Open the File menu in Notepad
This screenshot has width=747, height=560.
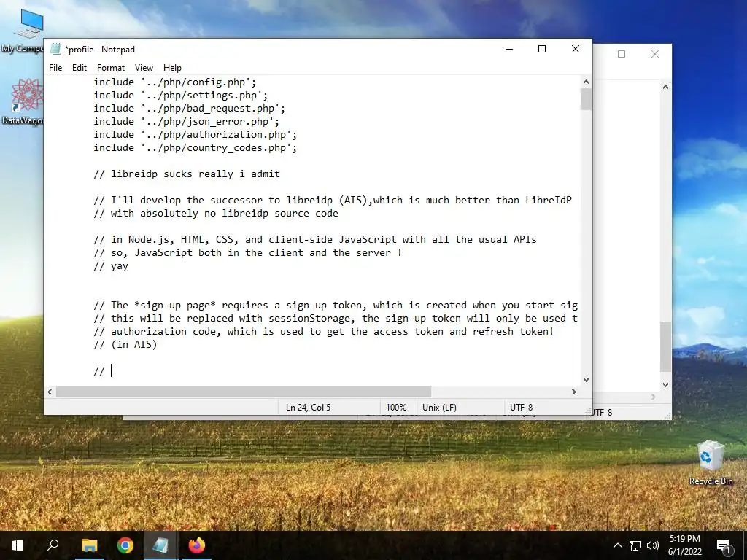click(x=55, y=68)
